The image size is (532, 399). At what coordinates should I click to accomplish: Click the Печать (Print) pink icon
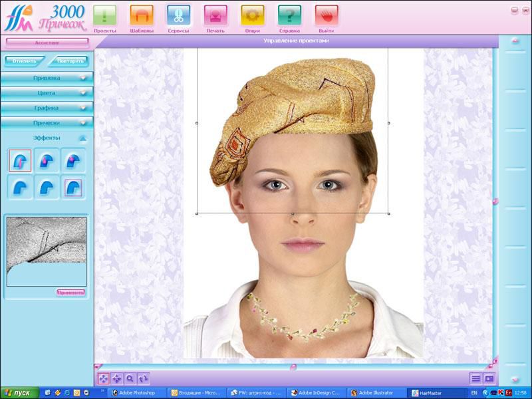point(215,15)
